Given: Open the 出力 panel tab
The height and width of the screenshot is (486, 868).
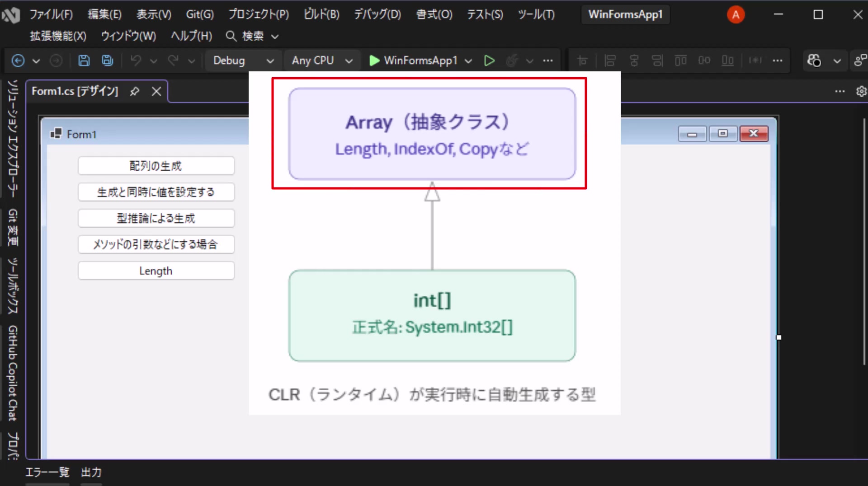Looking at the screenshot, I should click(x=91, y=472).
